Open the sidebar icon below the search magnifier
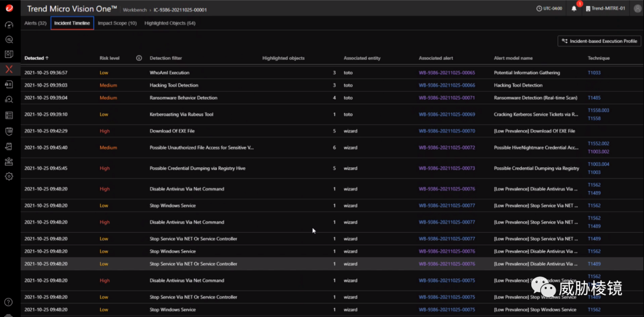This screenshot has width=644, height=317. click(x=9, y=54)
